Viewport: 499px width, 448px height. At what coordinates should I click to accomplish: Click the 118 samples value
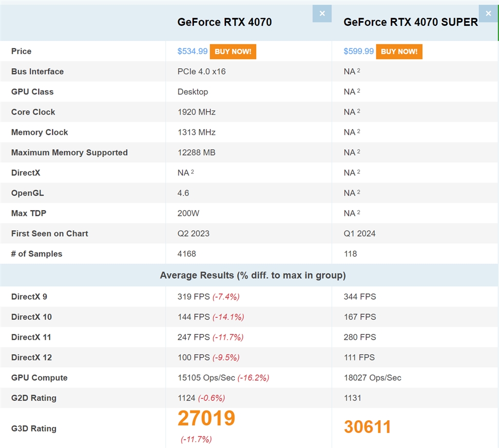(x=350, y=254)
